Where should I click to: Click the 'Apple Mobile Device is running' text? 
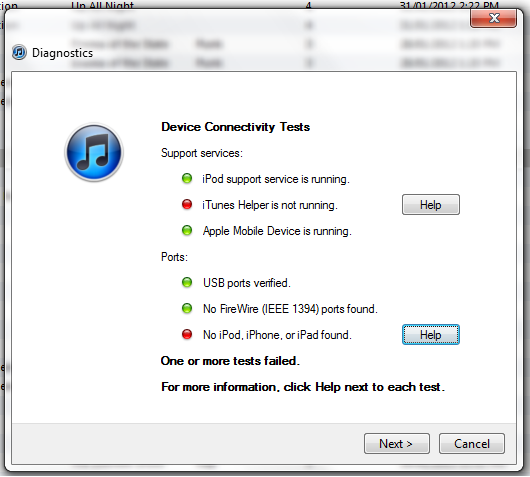277,231
